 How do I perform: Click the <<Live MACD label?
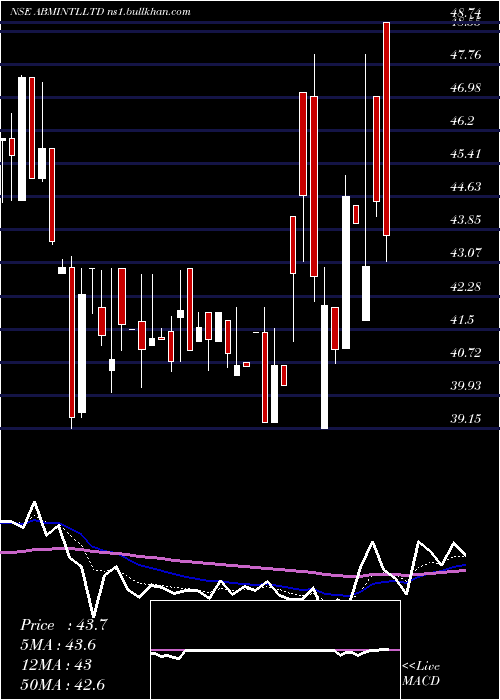(x=421, y=674)
